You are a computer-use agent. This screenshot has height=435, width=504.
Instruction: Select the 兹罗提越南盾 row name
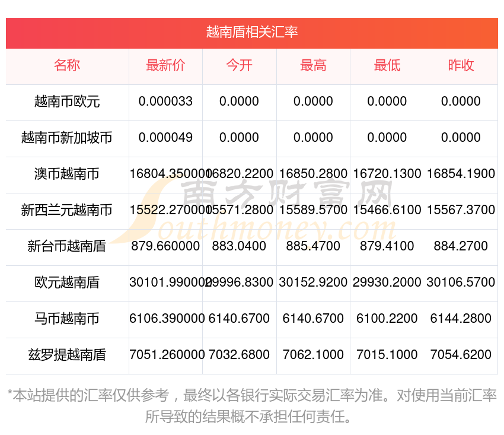pos(67,355)
